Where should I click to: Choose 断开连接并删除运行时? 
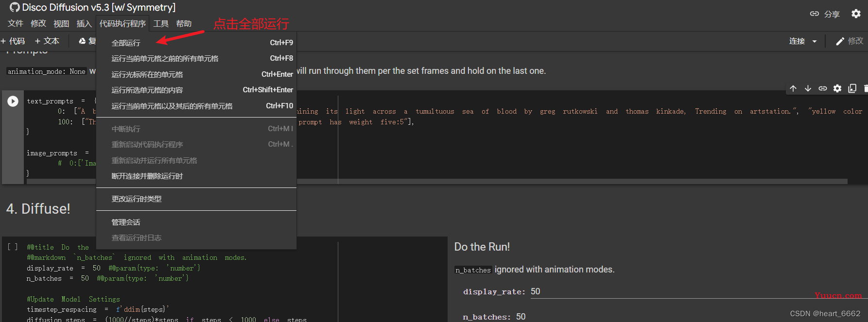click(196, 176)
